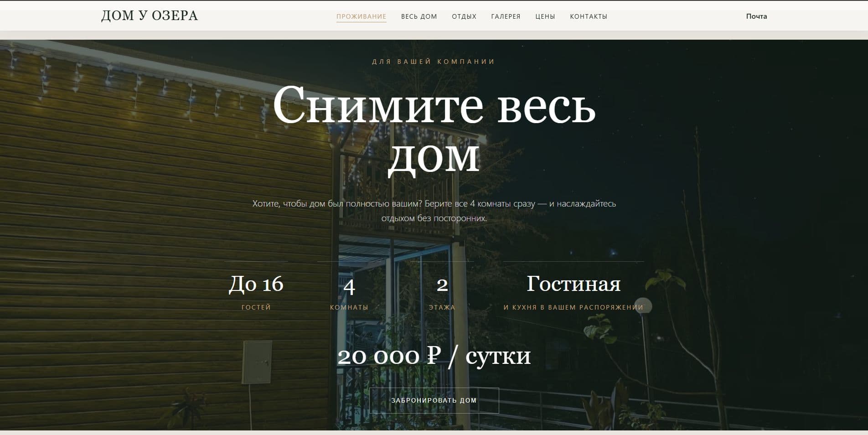Click the До 16 guests figure

click(256, 284)
